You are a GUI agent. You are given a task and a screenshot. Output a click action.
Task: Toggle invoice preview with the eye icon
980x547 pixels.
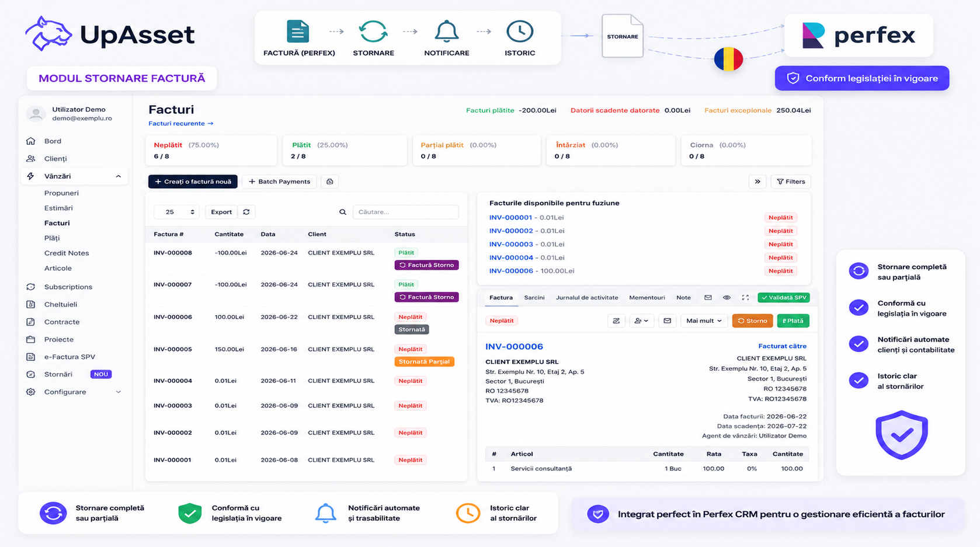[x=727, y=298]
